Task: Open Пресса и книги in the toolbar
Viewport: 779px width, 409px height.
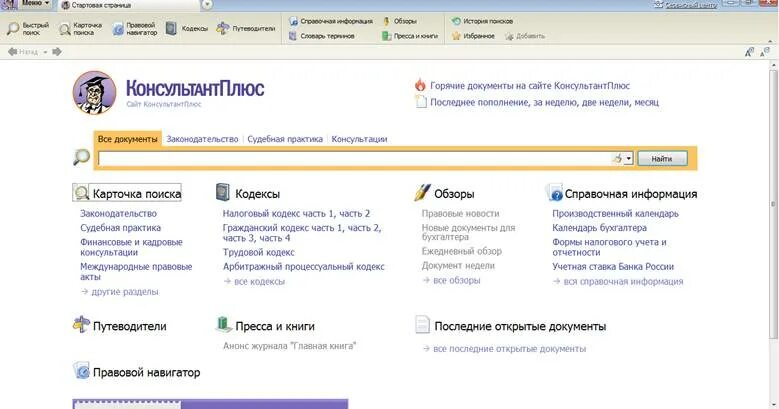Action: pyautogui.click(x=410, y=36)
